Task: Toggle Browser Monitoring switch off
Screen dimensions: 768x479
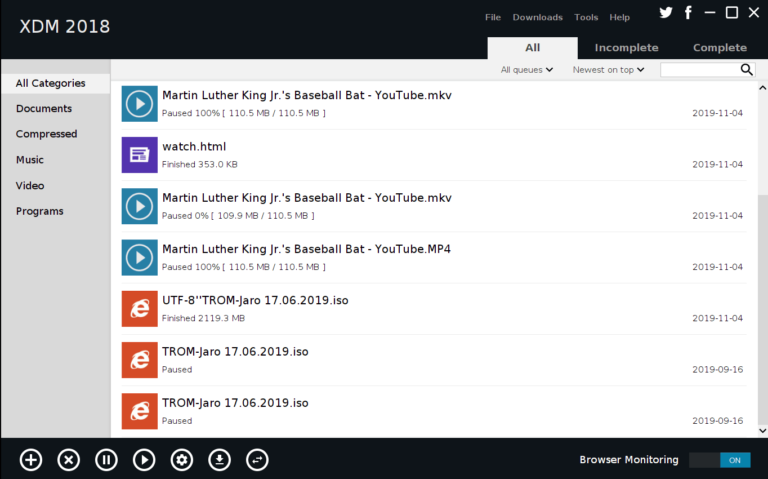Action: point(719,460)
